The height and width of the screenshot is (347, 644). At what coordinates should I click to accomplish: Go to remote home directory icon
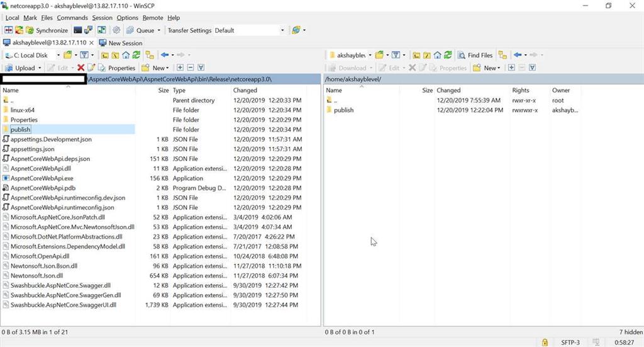click(x=438, y=55)
